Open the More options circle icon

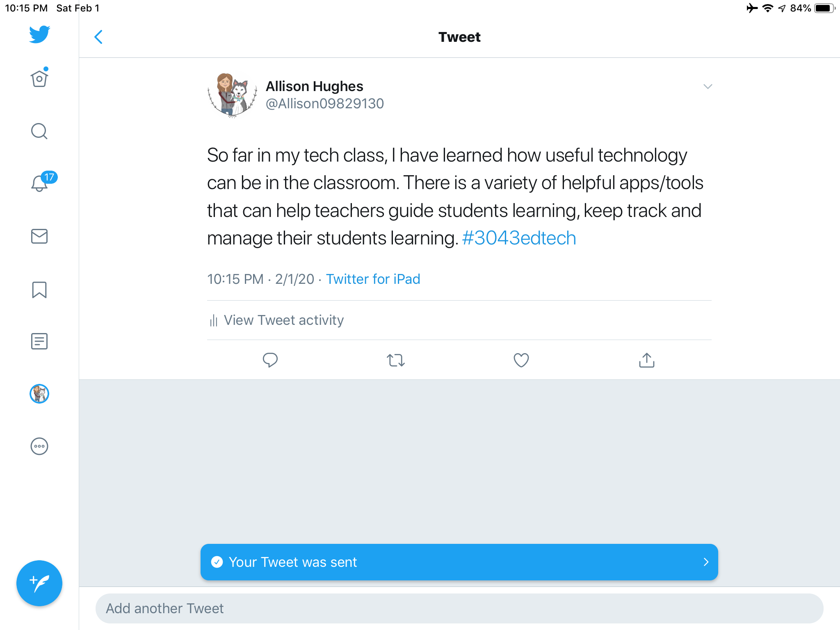click(x=39, y=446)
